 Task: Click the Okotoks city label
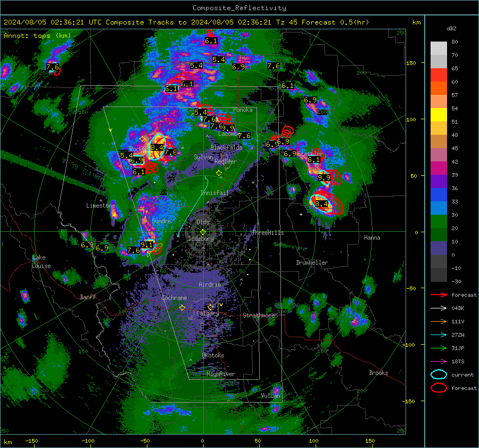pyautogui.click(x=213, y=355)
